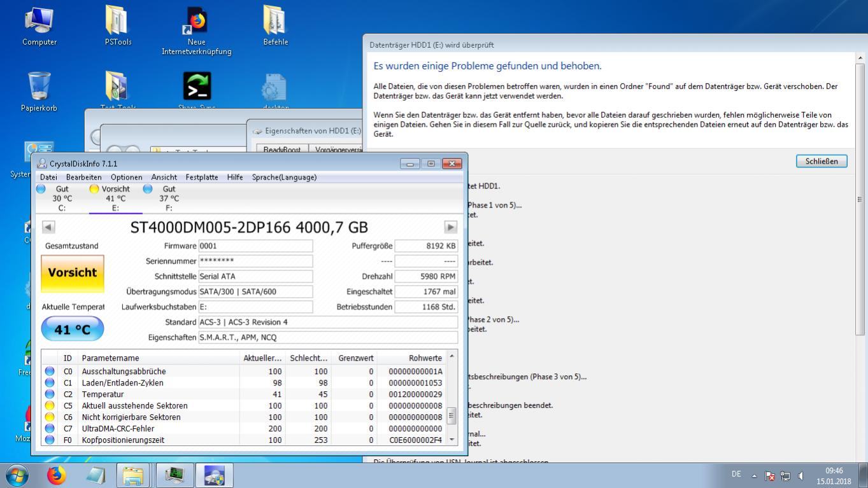Click SMART list scroll up arrow

tap(452, 356)
